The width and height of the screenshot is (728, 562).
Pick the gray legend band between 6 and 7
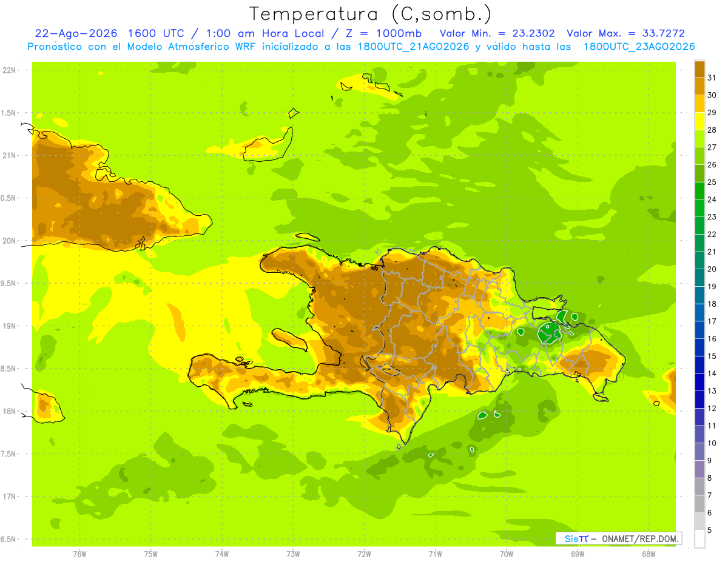coord(699,504)
